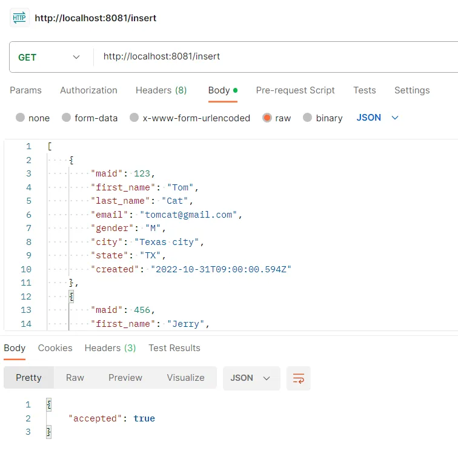Click the request title http://localhost:8081/insert
This screenshot has height=476, width=458.
(96, 18)
